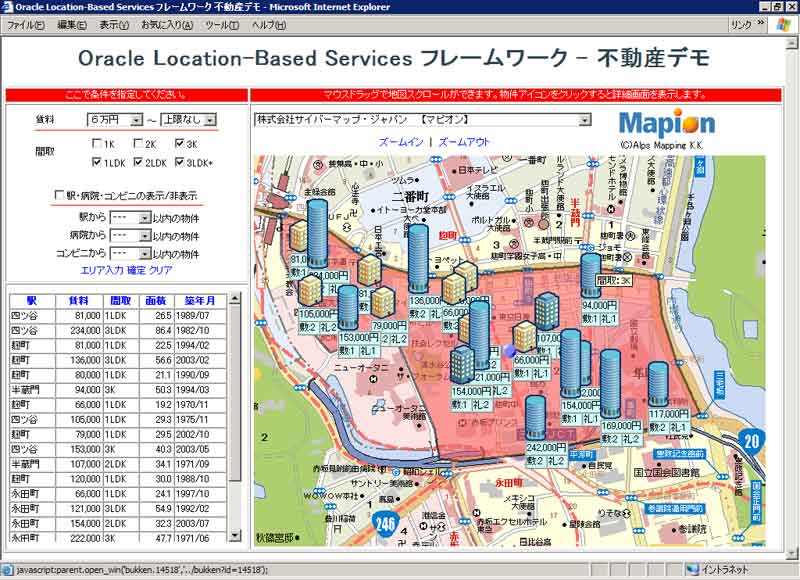Click the クリア link
Screen dimensions: 800x580
coord(160,270)
